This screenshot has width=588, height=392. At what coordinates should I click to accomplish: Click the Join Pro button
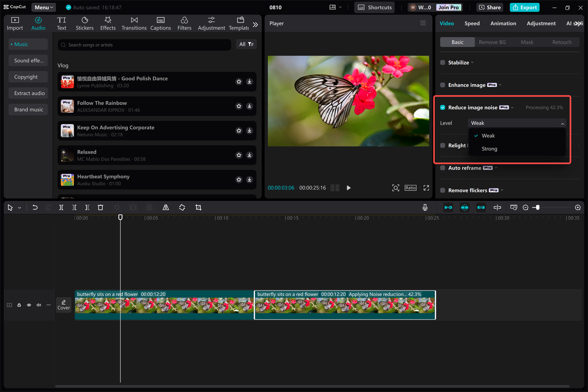pos(448,7)
